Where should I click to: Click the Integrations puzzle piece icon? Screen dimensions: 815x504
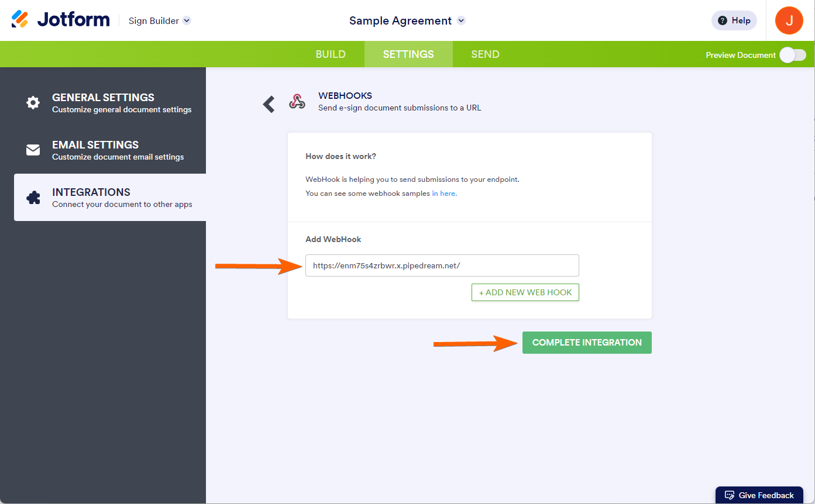[x=33, y=198]
